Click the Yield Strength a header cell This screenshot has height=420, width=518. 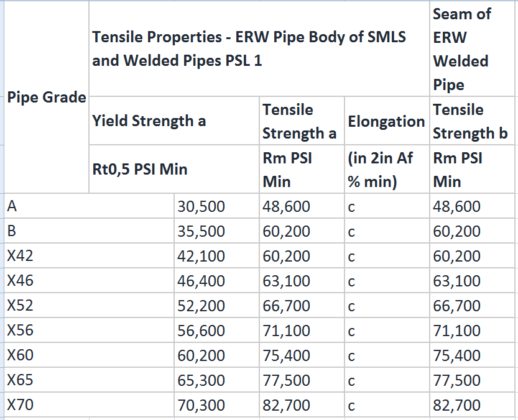[x=174, y=121]
